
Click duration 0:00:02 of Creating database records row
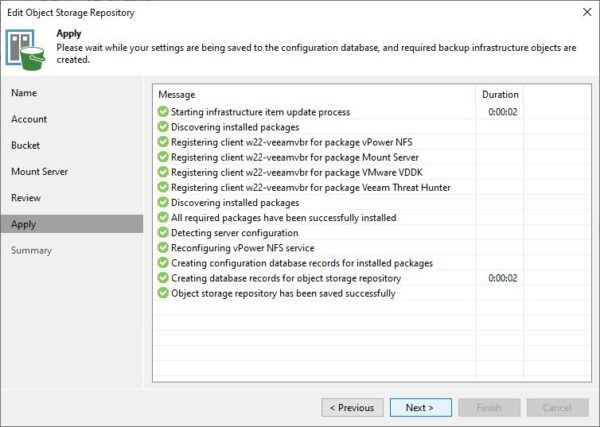[502, 278]
